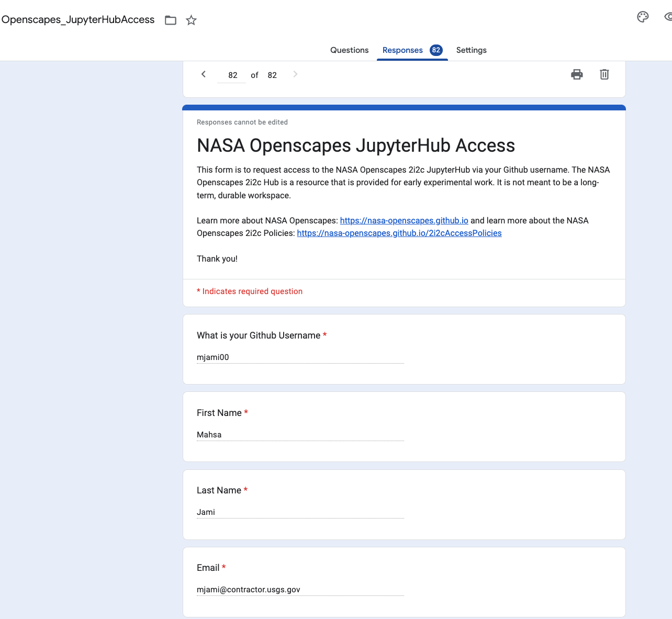Open the 2i2cAccessPolicies link
672x619 pixels.
399,233
